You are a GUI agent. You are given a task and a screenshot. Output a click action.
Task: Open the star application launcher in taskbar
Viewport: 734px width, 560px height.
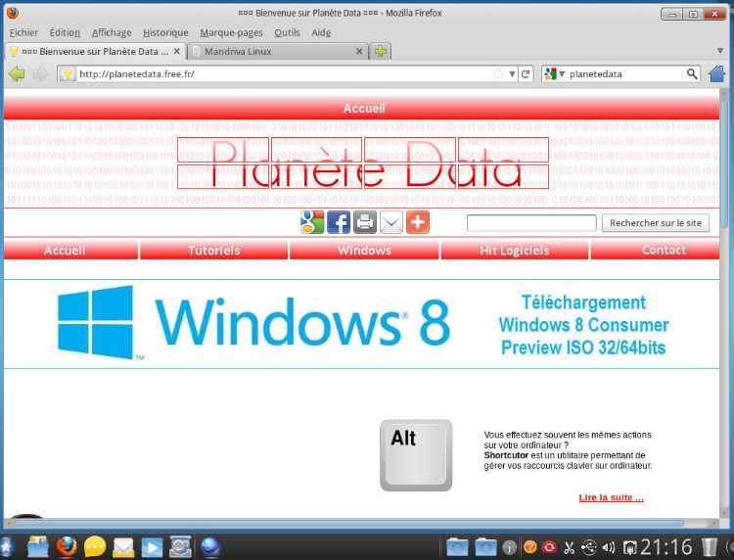7,546
